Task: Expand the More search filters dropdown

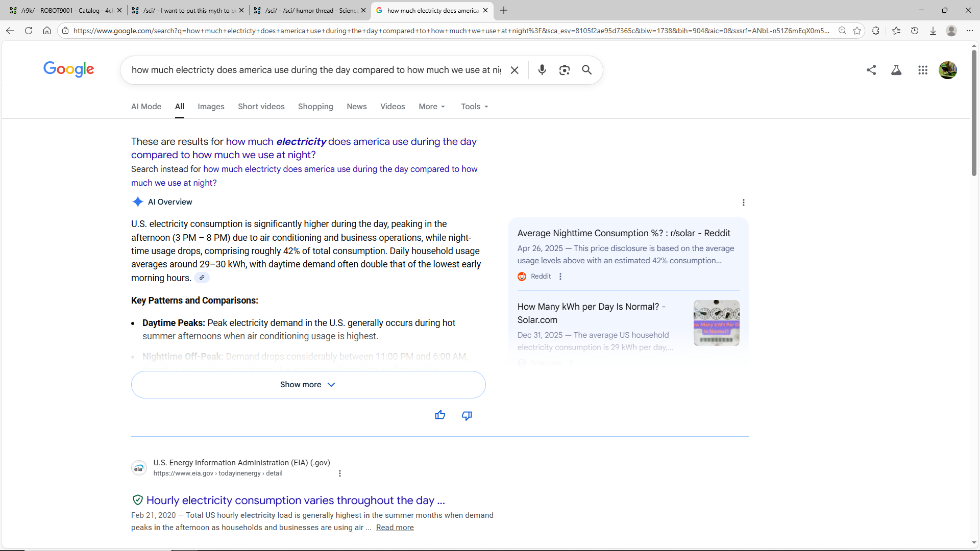Action: click(432, 107)
